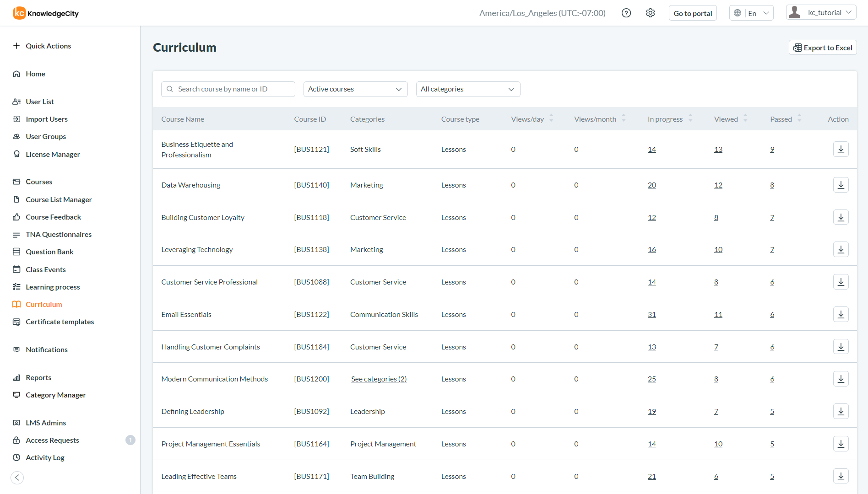Open Access Requests from the sidebar
Viewport: 868px width, 494px height.
pyautogui.click(x=52, y=440)
